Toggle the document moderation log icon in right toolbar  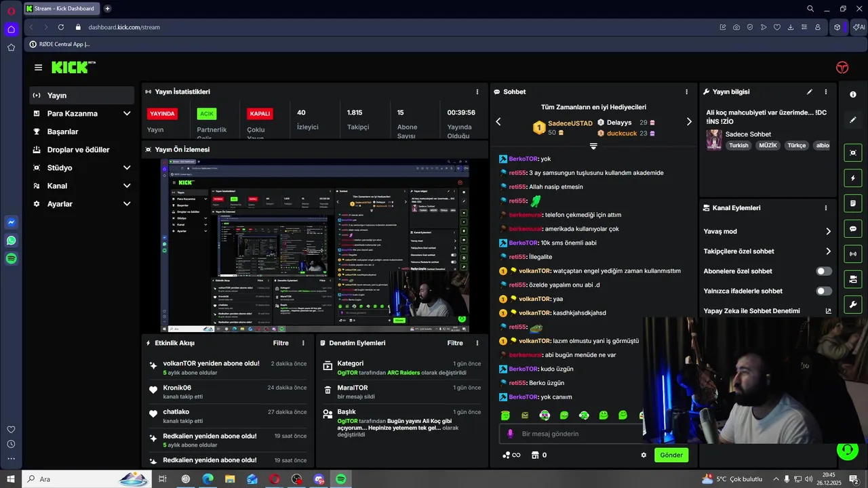[853, 203]
